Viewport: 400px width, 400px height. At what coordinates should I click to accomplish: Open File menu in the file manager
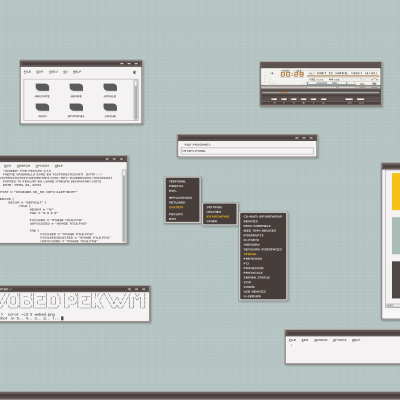[x=27, y=72]
